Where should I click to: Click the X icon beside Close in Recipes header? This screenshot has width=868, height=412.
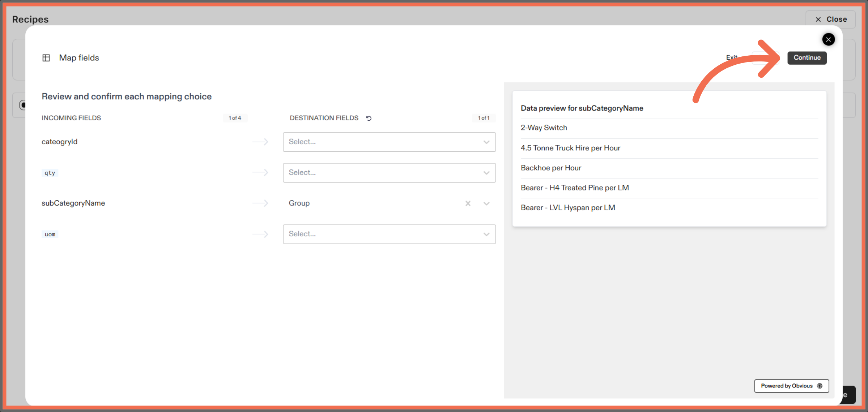point(818,19)
